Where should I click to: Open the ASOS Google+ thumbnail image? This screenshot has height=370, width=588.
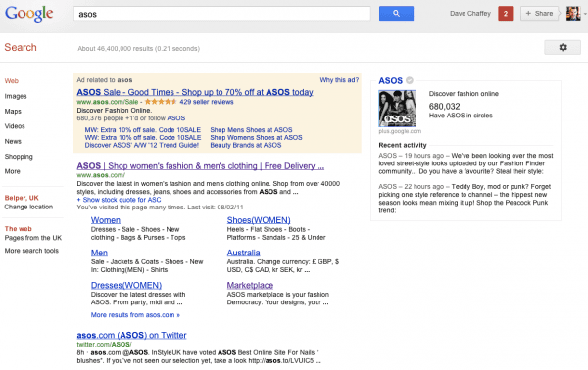tap(397, 109)
